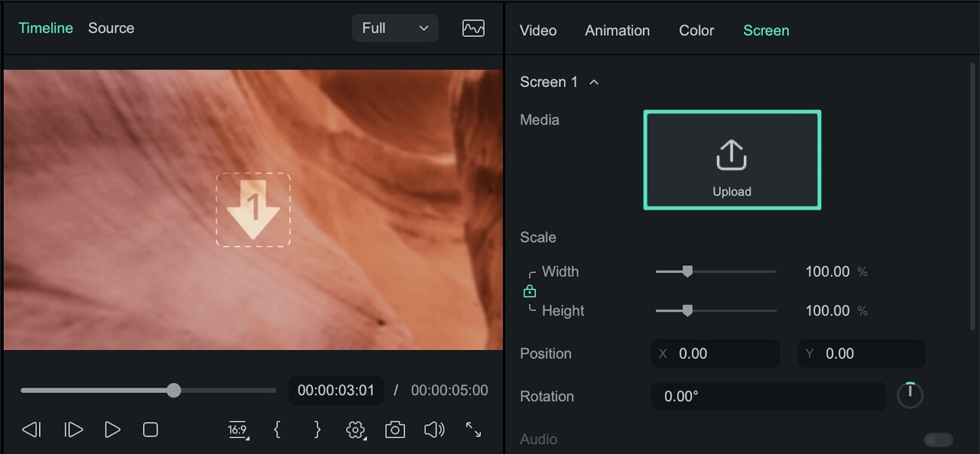Viewport: 980px width, 454px height.
Task: Click the current timecode 00:00:03:01
Action: click(x=336, y=391)
